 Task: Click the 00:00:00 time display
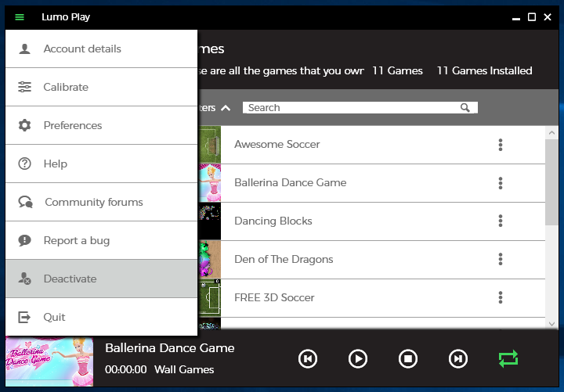click(126, 369)
